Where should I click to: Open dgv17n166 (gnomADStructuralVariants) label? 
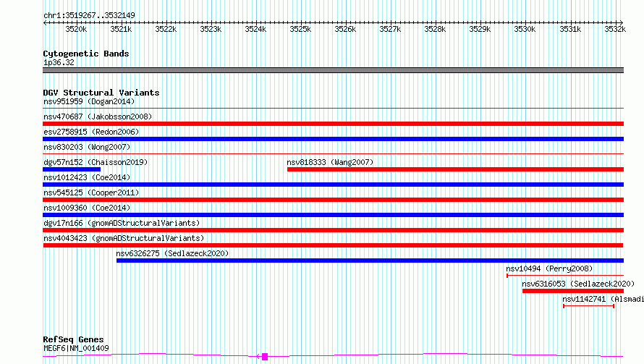click(x=122, y=223)
